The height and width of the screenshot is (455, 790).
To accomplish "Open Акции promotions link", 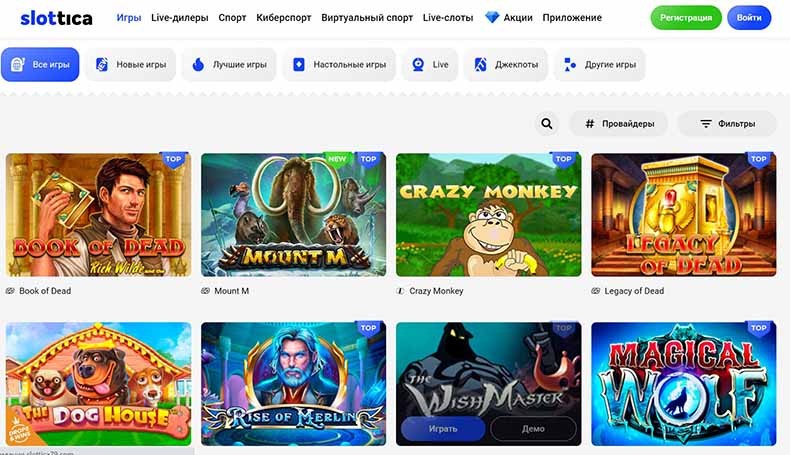I will (x=518, y=18).
